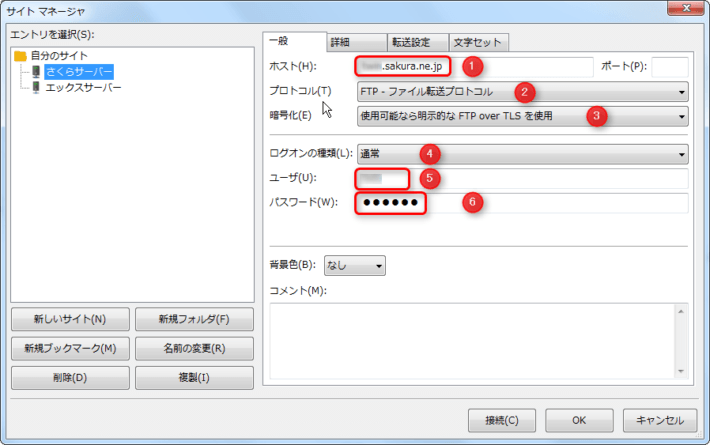This screenshot has width=710, height=445.
Task: Click the 新規ブックマーク(M) button
Action: tap(70, 348)
